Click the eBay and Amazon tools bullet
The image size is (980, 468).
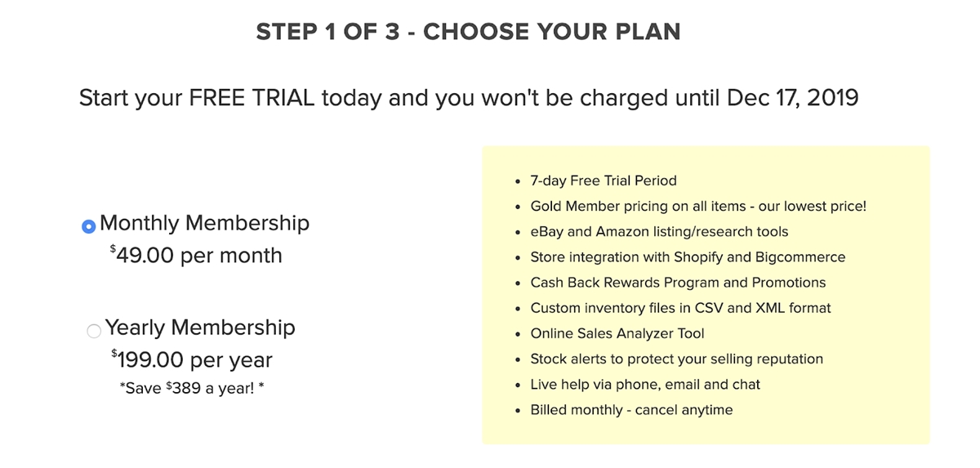pyautogui.click(x=659, y=232)
